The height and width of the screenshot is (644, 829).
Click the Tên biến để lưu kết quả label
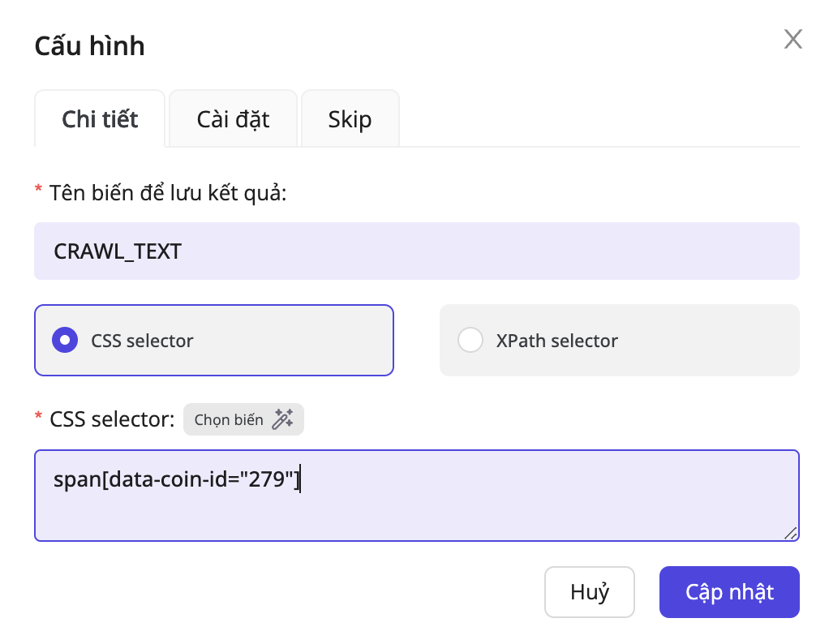pyautogui.click(x=168, y=194)
